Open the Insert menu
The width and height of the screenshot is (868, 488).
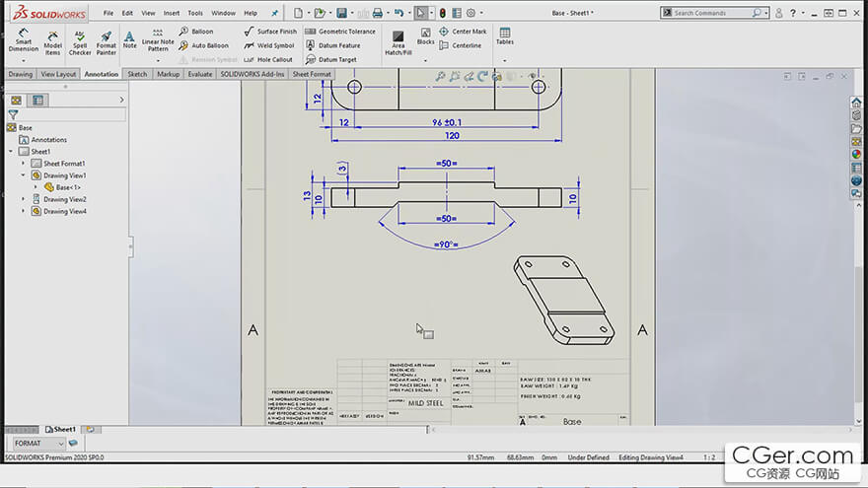171,13
